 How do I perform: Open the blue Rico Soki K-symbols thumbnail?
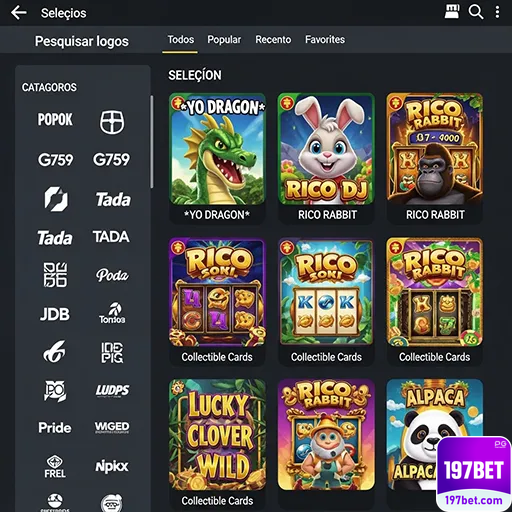pyautogui.click(x=326, y=292)
